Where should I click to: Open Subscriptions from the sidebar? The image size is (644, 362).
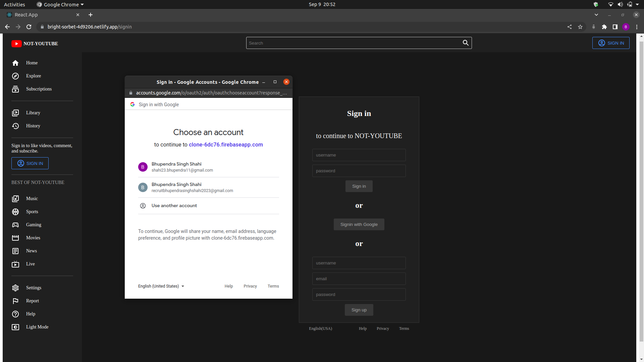38,89
